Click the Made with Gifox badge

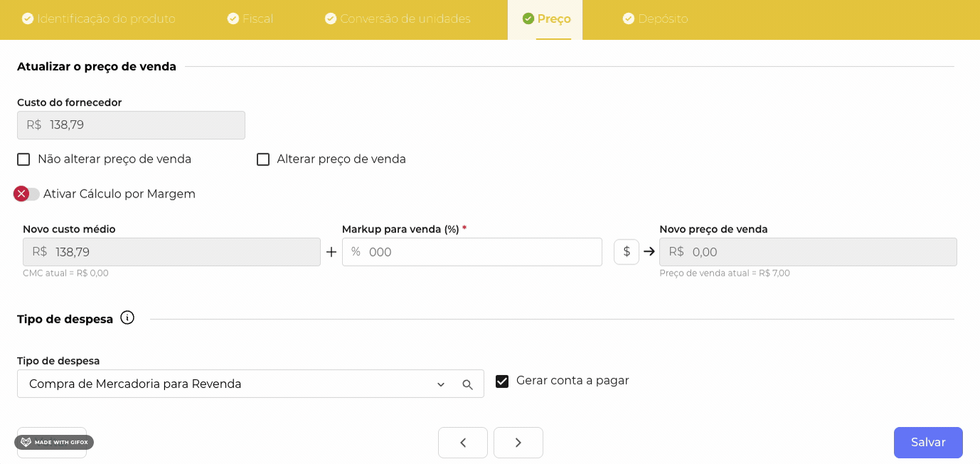tap(54, 442)
